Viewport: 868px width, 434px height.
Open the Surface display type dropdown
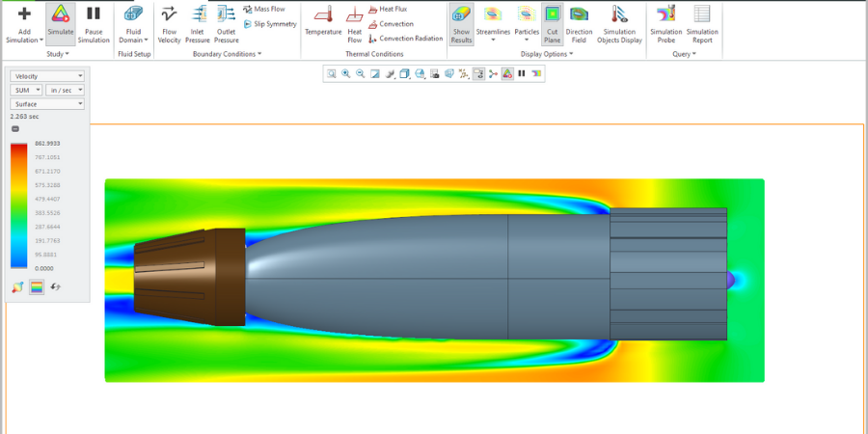[47, 103]
